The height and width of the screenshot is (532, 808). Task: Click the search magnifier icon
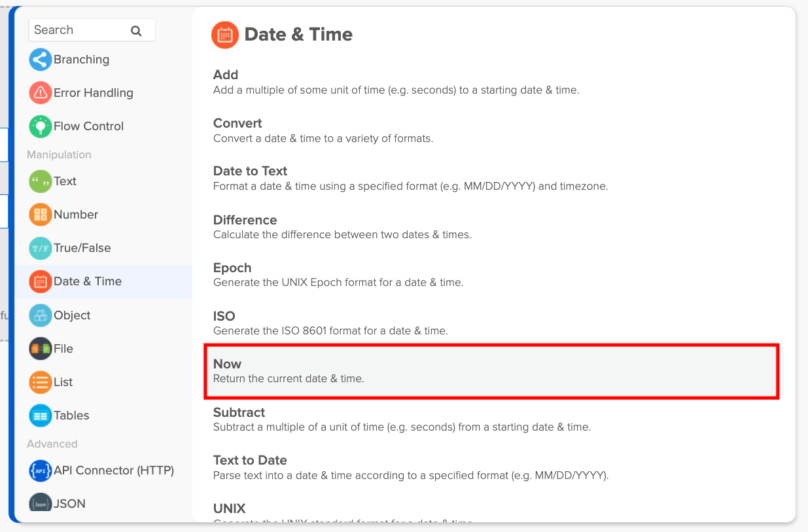pyautogui.click(x=136, y=31)
